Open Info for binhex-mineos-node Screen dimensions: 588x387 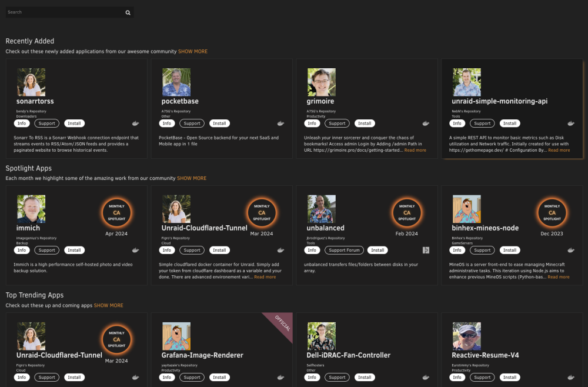tap(457, 250)
